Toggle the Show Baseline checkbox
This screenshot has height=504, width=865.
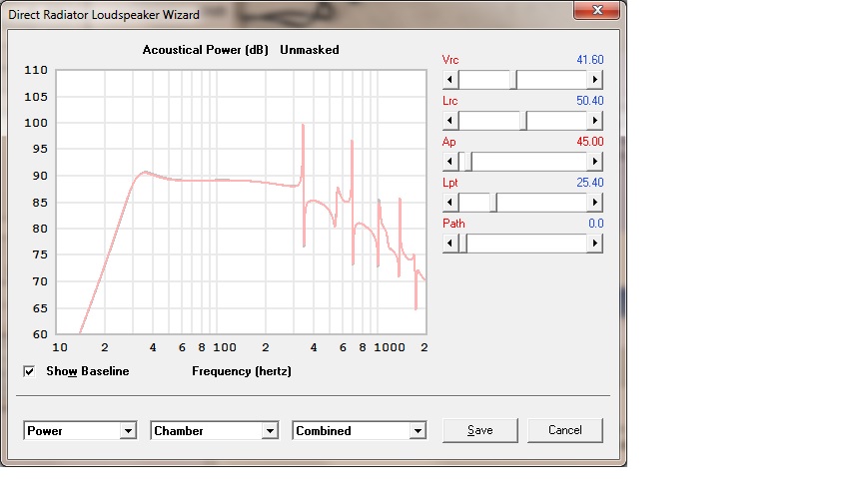[29, 371]
